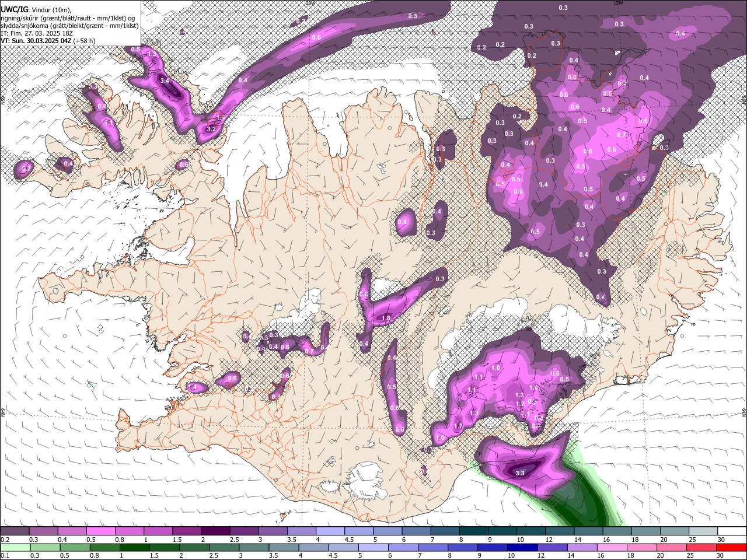Click the 8 blue swatch in the lower rain scale
Image resolution: width=747 pixels, height=560 pixels.
coord(463,547)
